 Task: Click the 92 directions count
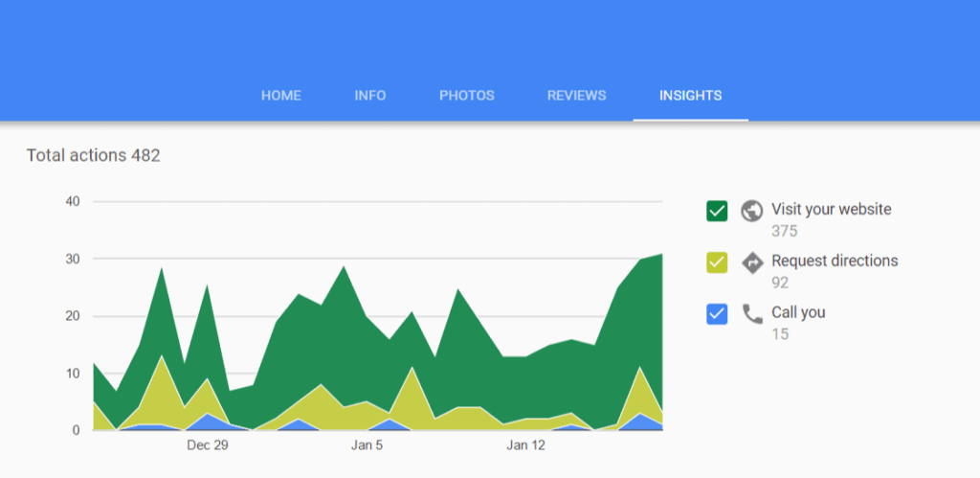[780, 283]
